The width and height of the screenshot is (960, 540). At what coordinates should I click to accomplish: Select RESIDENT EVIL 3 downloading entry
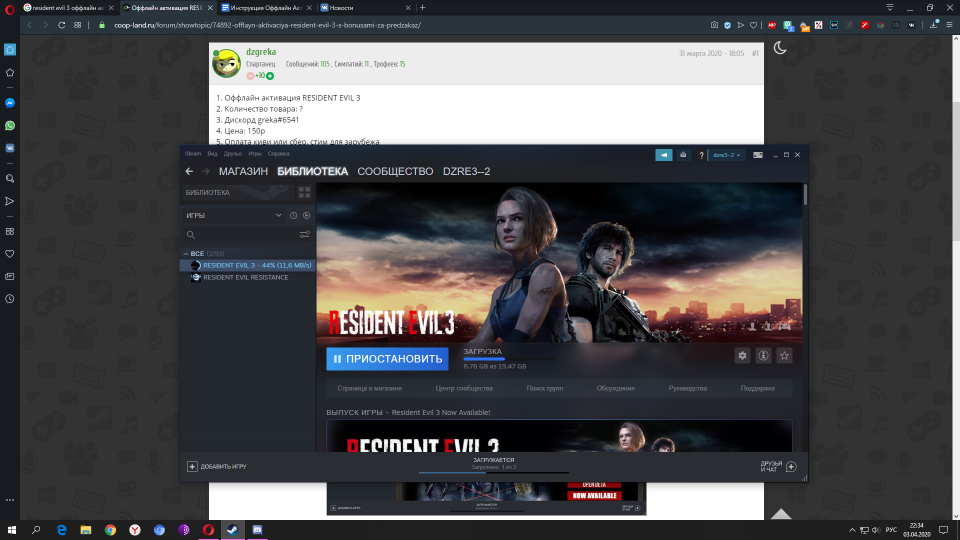tap(247, 265)
